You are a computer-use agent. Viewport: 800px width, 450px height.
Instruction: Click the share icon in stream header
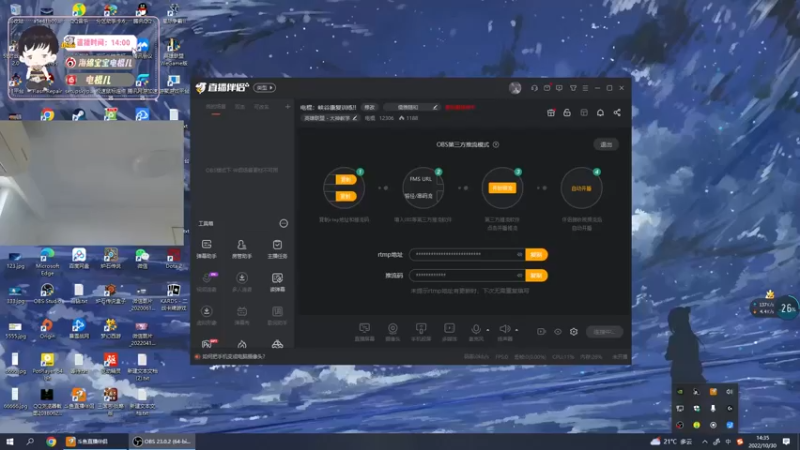click(617, 113)
